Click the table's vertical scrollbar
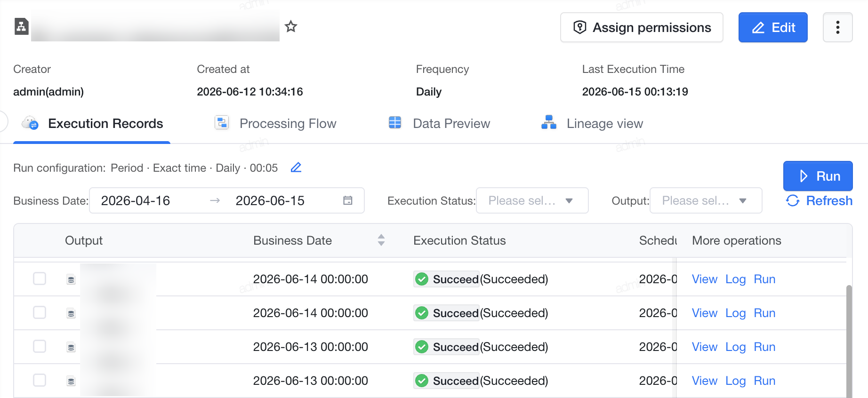The width and height of the screenshot is (868, 398). point(849,341)
